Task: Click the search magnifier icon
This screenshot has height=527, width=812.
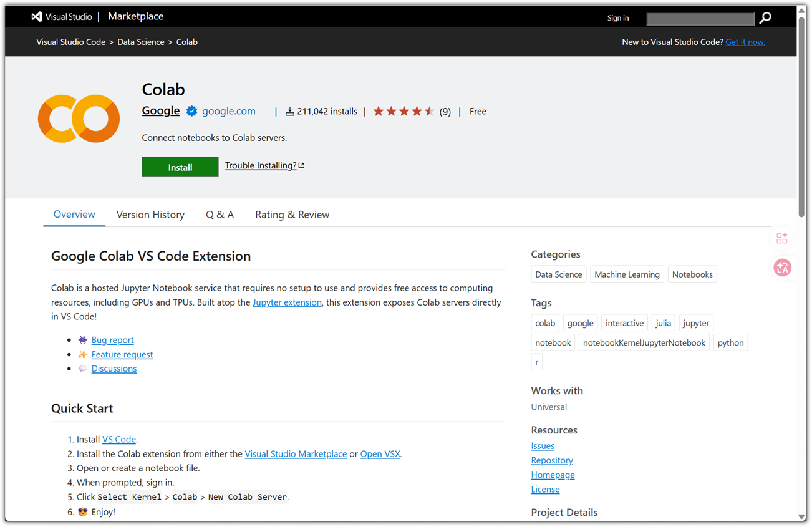Action: point(765,18)
